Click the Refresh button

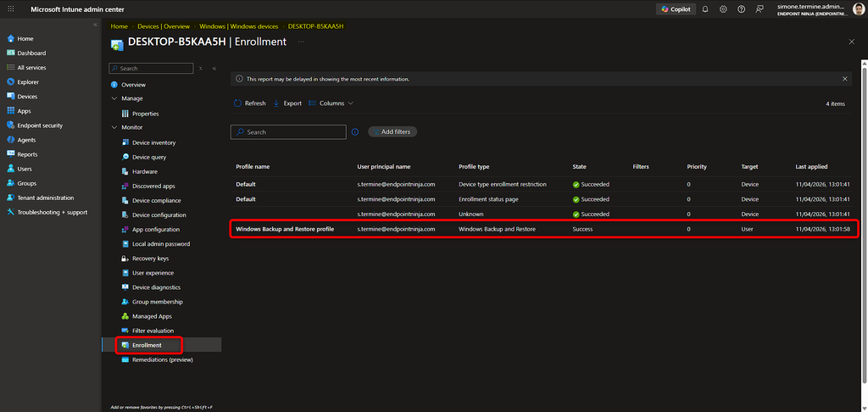point(250,103)
